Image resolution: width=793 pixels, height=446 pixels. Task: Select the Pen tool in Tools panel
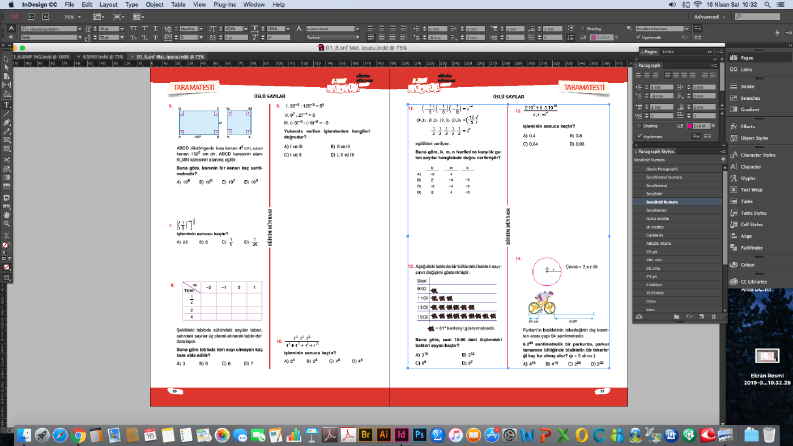[6, 123]
